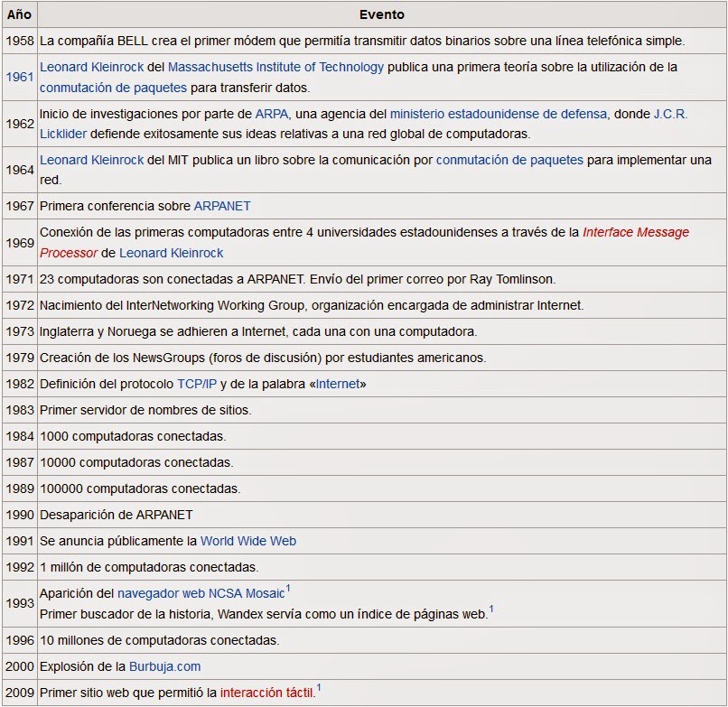Click the Año column header
This screenshot has height=707, width=728.
[20, 14]
